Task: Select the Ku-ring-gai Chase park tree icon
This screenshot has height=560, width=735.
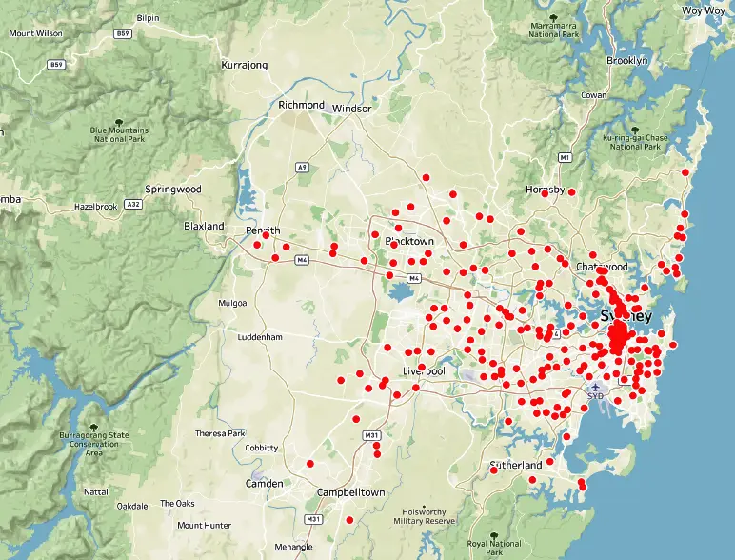Action: (634, 128)
